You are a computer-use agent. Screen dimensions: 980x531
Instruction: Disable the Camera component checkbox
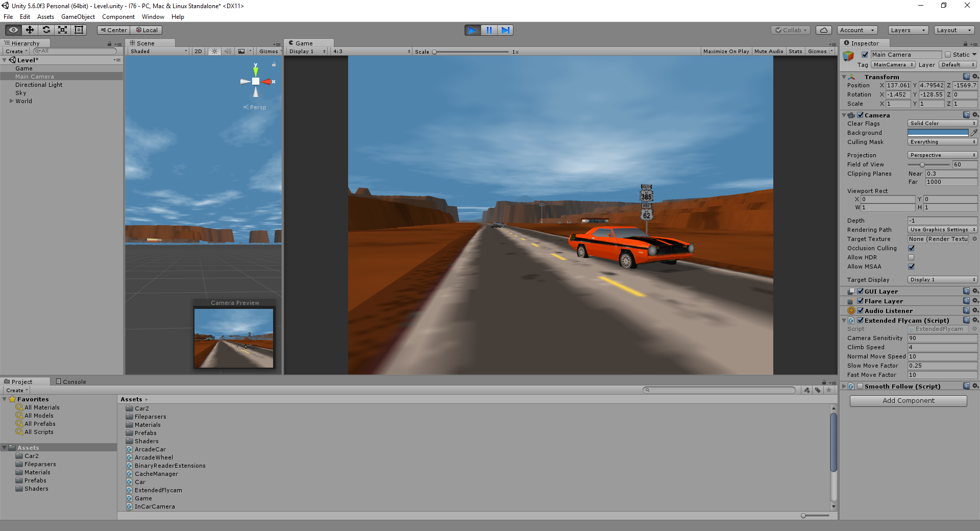(860, 115)
